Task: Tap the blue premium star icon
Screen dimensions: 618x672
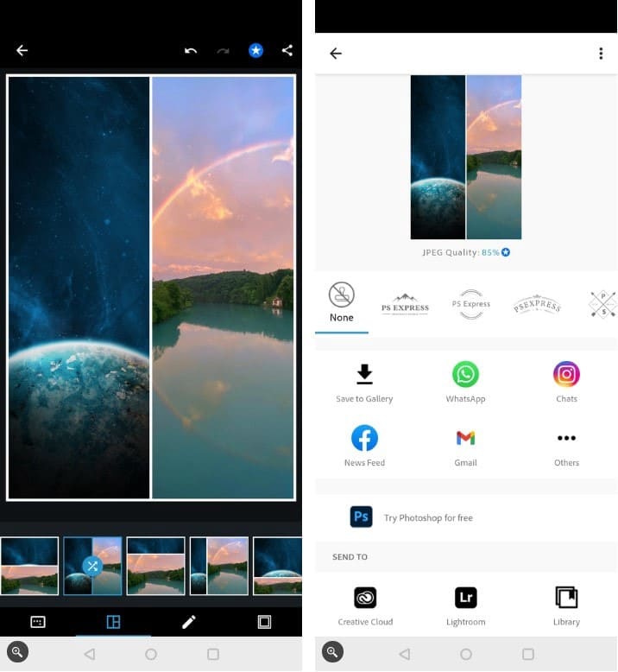Action: [255, 51]
